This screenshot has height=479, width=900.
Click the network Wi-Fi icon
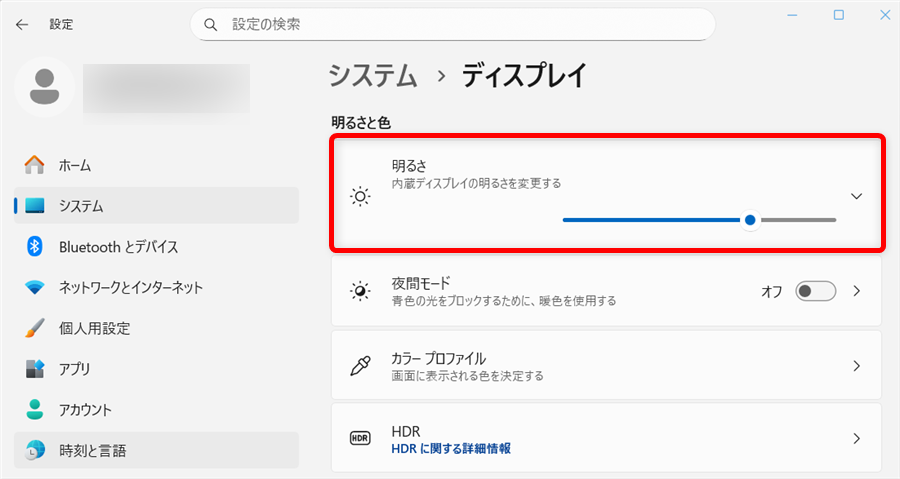point(34,287)
